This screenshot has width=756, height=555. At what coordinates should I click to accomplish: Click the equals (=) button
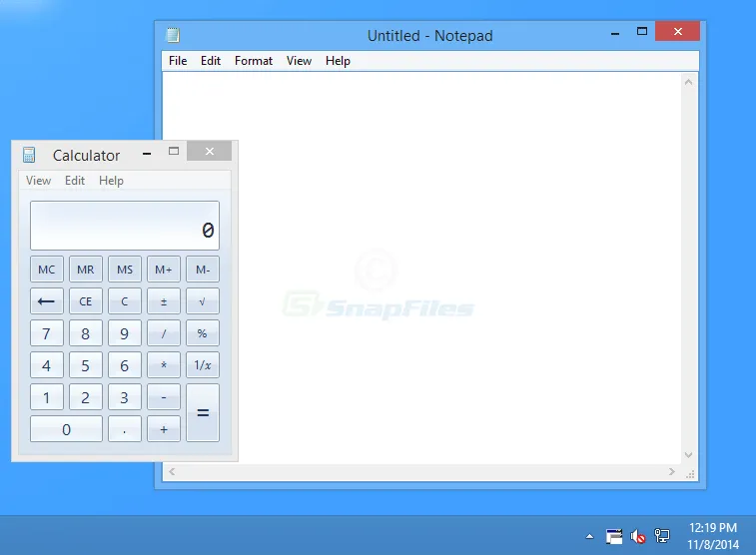(x=203, y=413)
